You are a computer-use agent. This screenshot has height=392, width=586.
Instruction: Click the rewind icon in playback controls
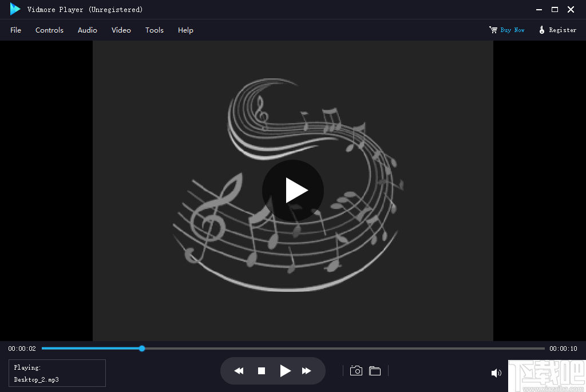(239, 370)
